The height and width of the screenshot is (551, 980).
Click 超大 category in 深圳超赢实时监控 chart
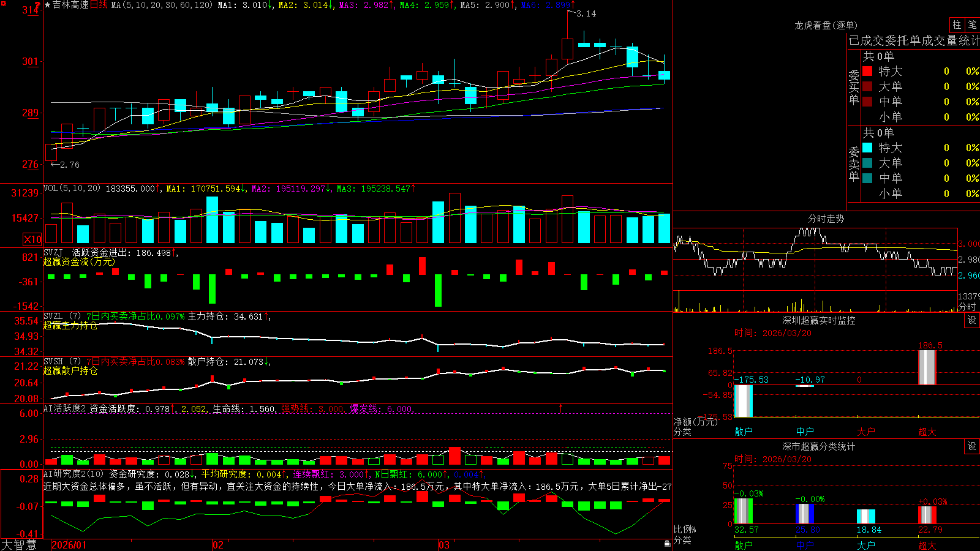tap(927, 432)
